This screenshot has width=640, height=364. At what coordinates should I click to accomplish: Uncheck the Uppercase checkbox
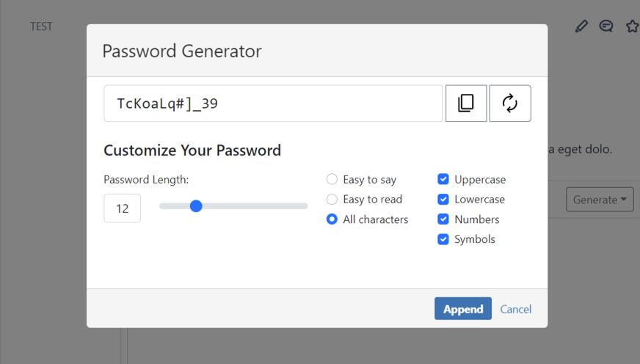[x=443, y=180]
